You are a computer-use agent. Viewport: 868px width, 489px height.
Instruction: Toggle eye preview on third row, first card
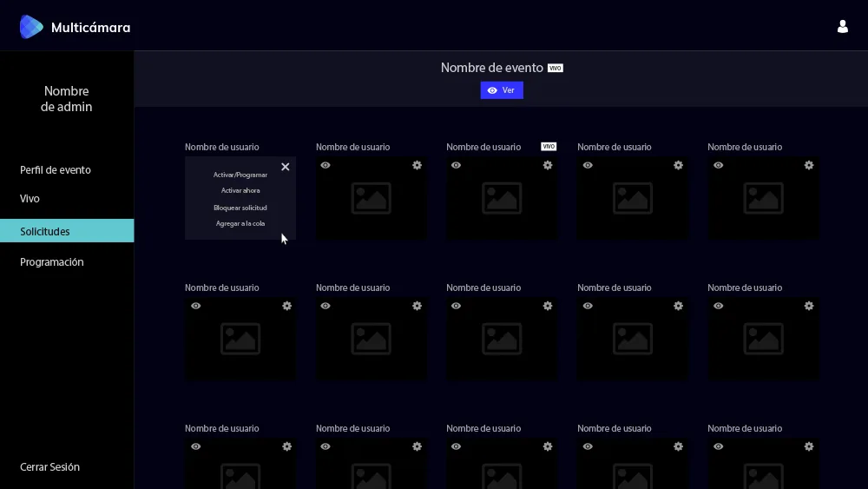coord(196,446)
